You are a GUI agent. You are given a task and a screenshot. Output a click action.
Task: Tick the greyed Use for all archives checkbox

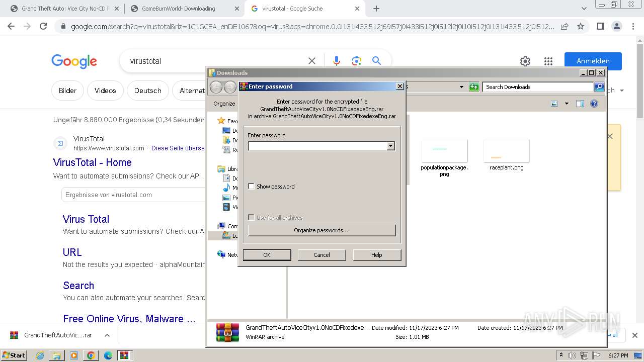[x=252, y=218]
